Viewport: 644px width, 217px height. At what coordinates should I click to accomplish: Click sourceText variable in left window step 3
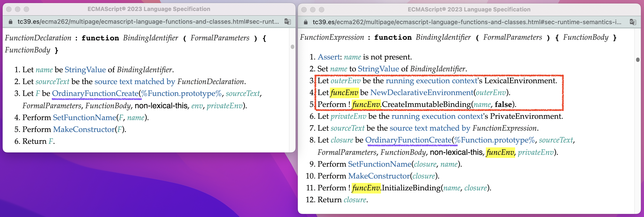click(x=243, y=93)
